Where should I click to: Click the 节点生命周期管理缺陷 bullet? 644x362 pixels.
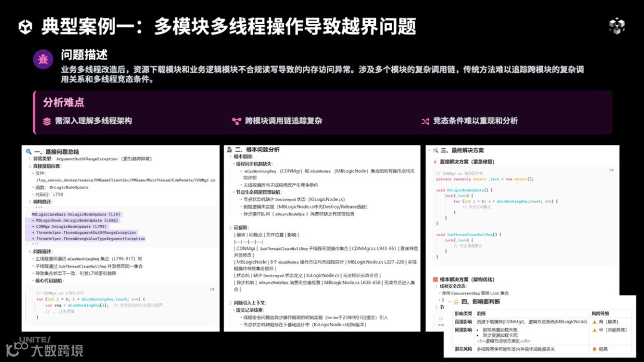[258, 192]
